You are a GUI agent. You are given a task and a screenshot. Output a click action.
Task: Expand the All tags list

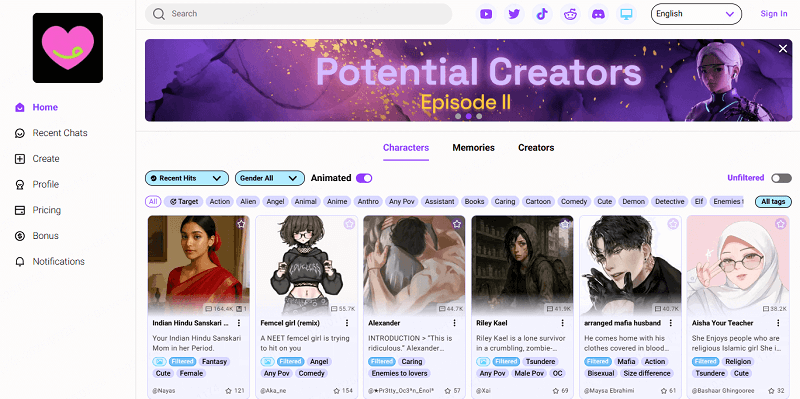(773, 202)
